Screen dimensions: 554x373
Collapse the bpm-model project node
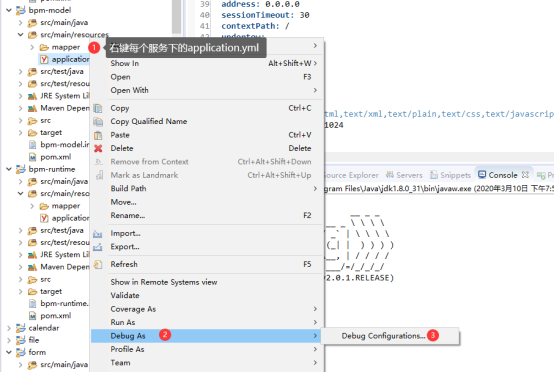coord(9,10)
